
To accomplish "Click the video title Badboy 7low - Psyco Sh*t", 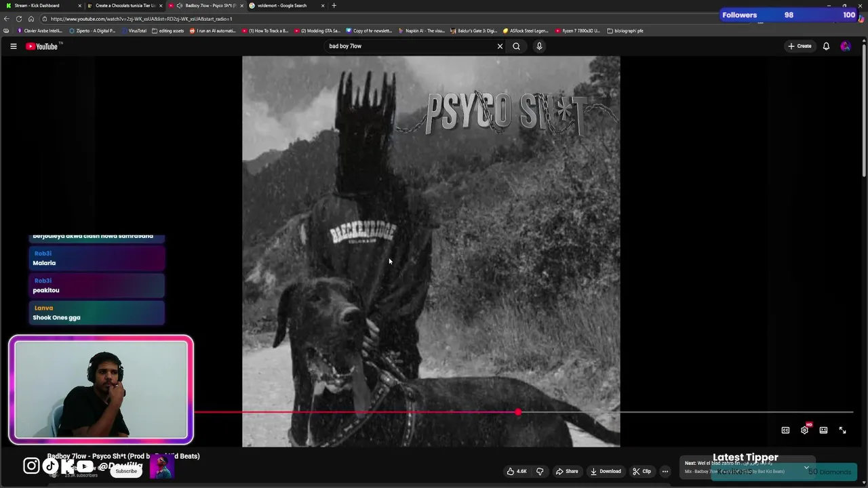I will 123,456.
